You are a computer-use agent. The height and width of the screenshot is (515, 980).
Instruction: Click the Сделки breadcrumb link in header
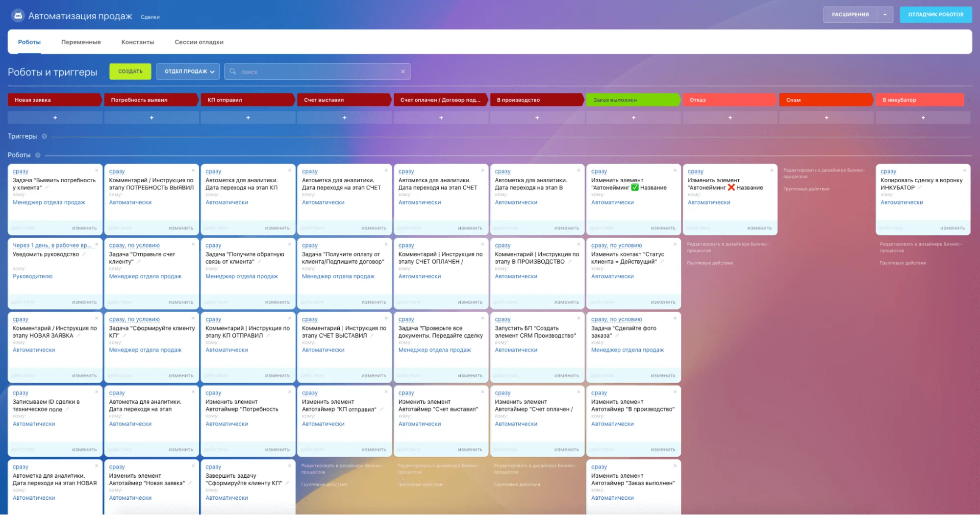[150, 17]
